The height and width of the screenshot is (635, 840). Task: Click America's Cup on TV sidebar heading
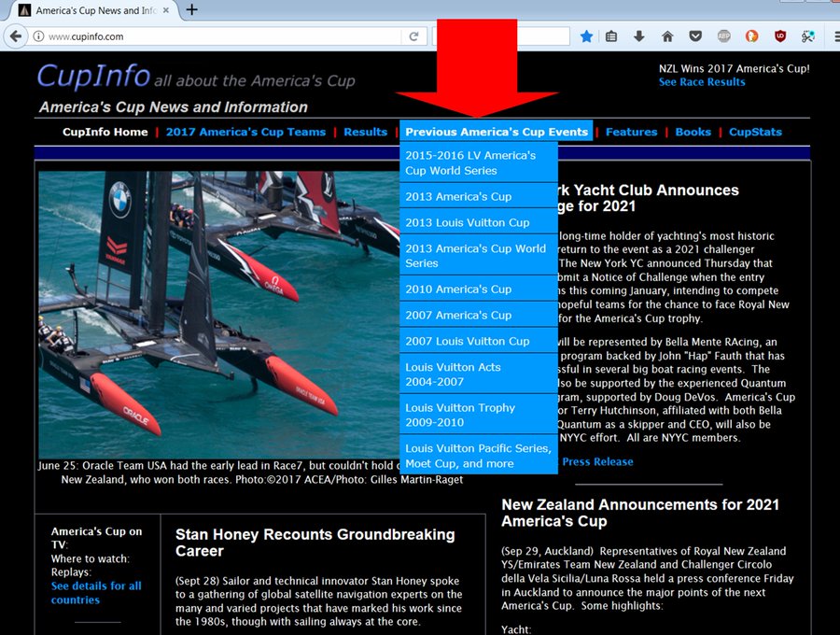click(x=96, y=538)
